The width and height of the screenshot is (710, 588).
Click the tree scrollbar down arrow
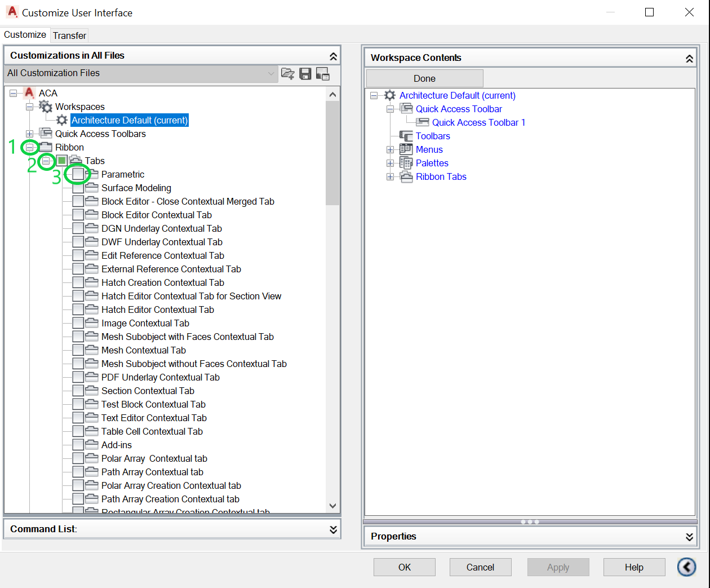pos(332,506)
